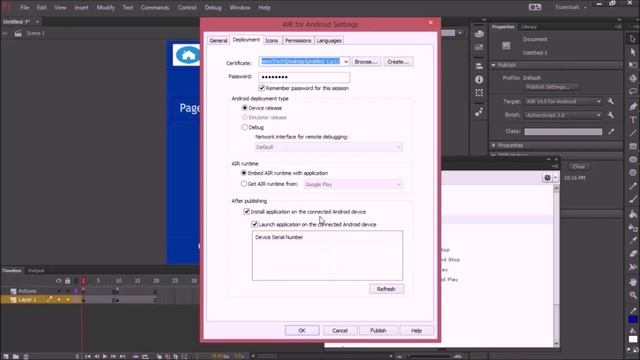The height and width of the screenshot is (360, 640).
Task: Open Script ActionScript 3.0 dropdown
Action: click(x=563, y=115)
